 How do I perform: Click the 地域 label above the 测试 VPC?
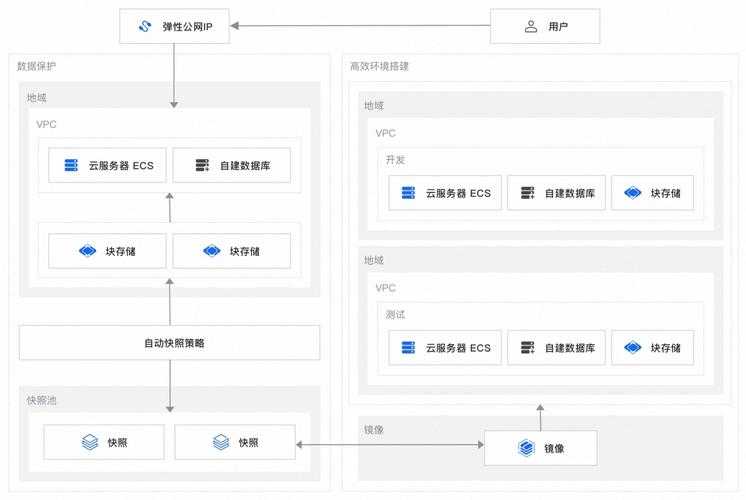click(x=374, y=260)
